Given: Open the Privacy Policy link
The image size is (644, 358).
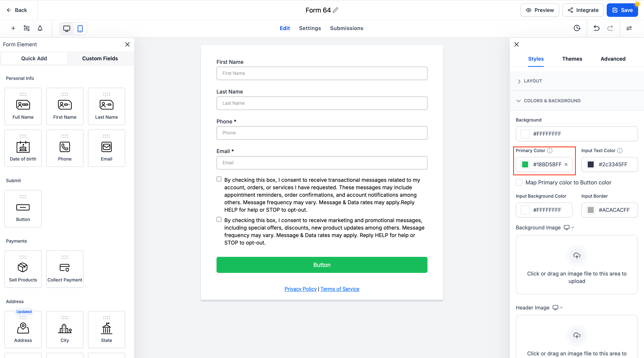Looking at the screenshot, I should pos(301,289).
